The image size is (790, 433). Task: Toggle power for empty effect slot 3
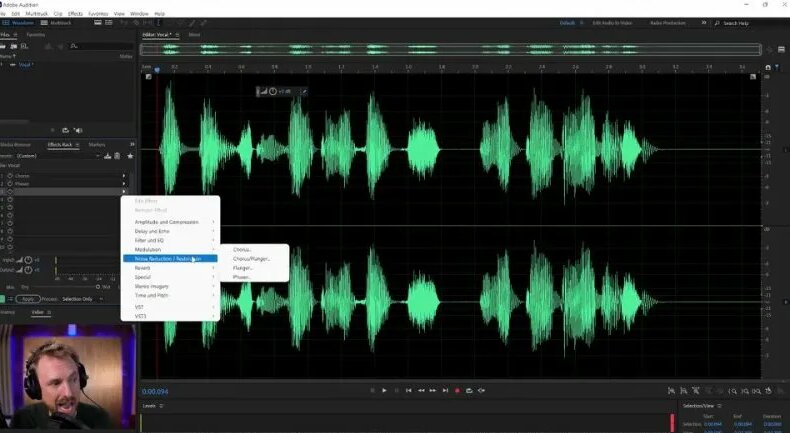10,192
